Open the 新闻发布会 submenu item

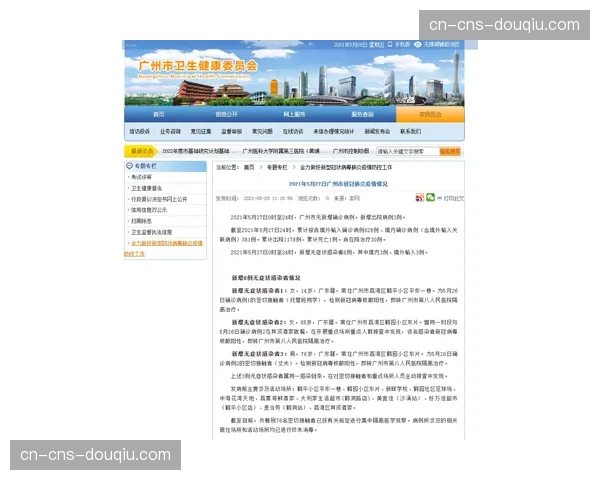click(x=377, y=131)
